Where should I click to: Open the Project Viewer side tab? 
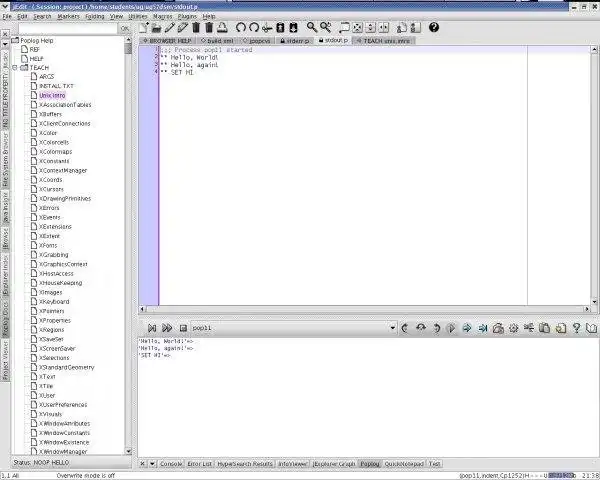click(5, 360)
